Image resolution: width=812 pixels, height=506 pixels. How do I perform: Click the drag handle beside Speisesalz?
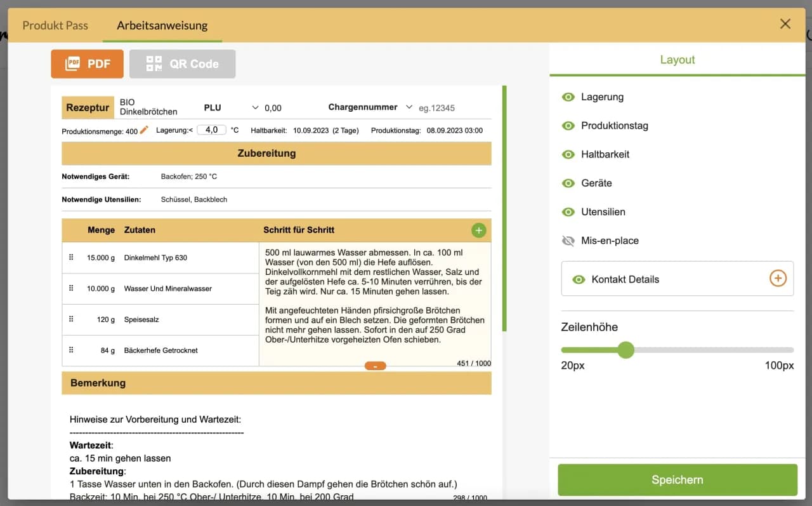coord(71,319)
